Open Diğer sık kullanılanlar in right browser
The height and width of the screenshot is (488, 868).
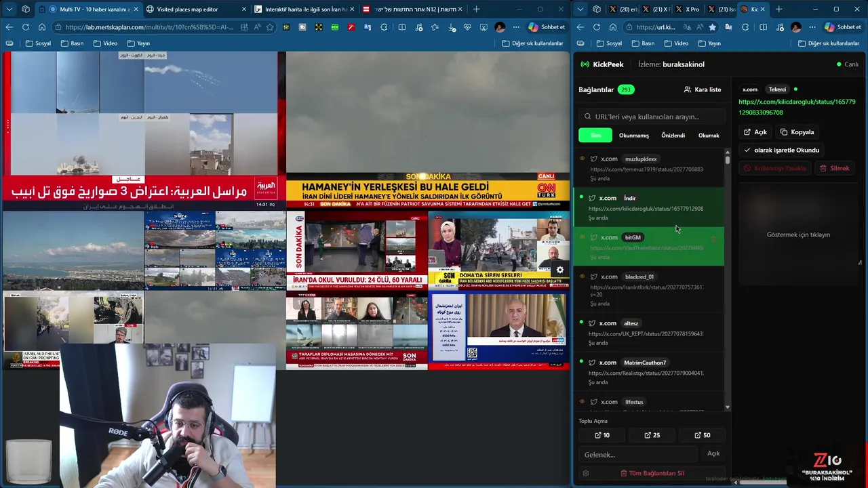(x=829, y=43)
